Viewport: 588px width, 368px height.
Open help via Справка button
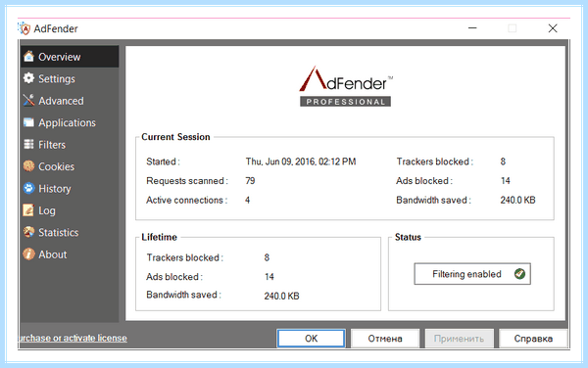pos(533,339)
